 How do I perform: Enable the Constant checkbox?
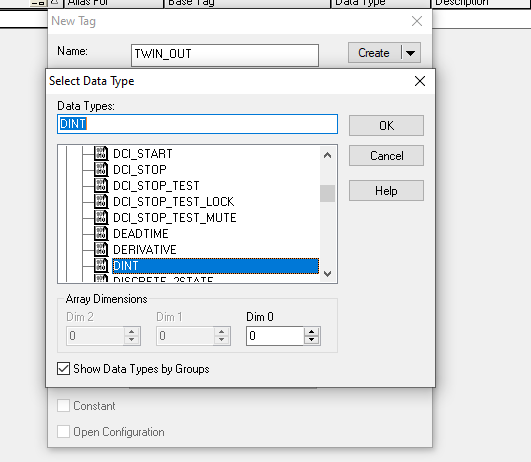(64, 405)
